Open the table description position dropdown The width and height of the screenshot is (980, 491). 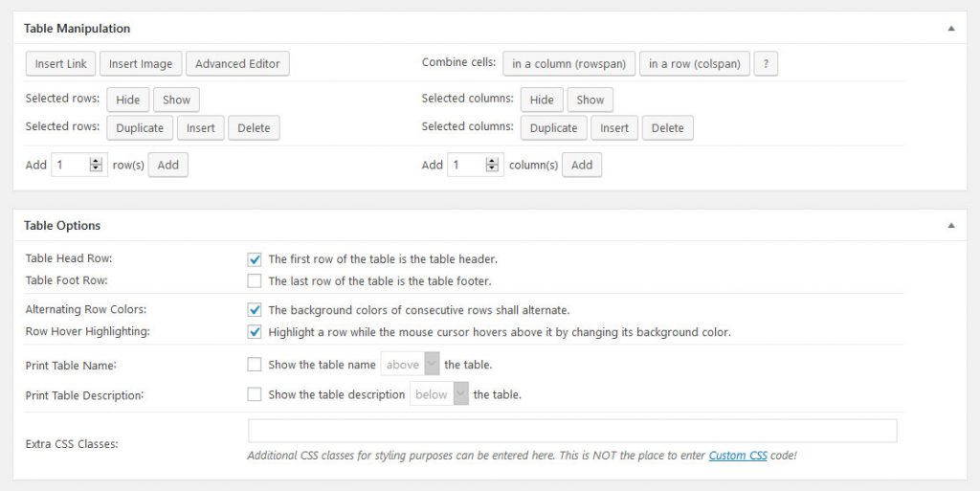[439, 394]
